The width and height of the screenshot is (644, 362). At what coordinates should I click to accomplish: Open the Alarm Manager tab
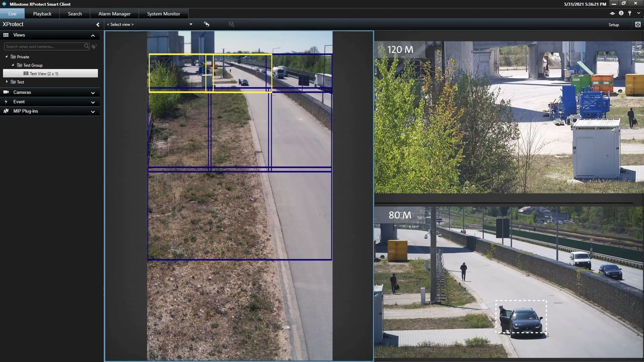click(114, 14)
